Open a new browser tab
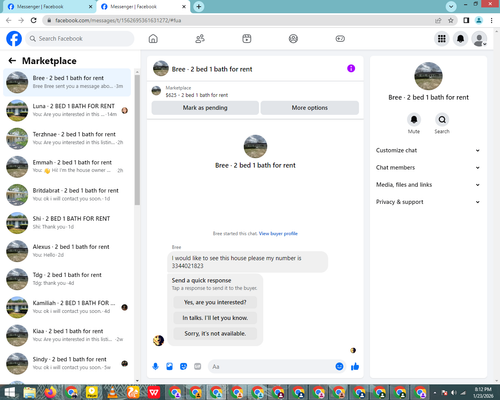 coord(199,6)
